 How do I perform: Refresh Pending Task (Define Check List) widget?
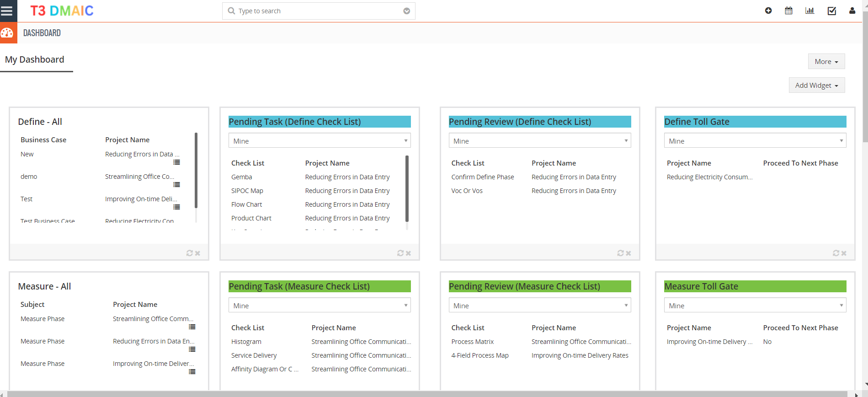(400, 253)
